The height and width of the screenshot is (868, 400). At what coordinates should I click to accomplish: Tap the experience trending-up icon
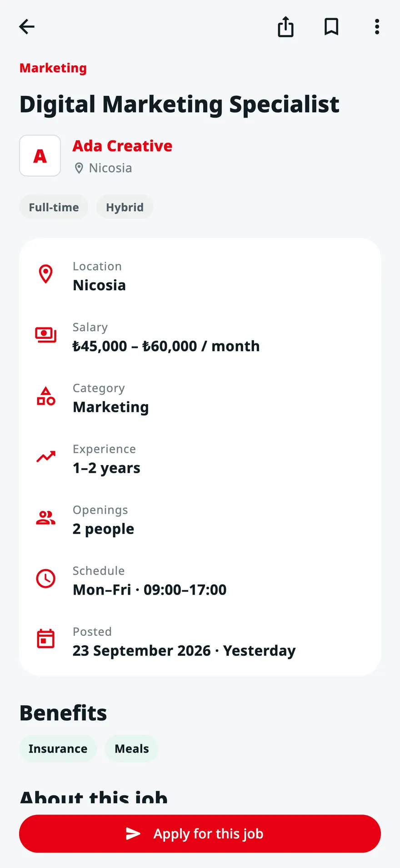[x=46, y=457]
